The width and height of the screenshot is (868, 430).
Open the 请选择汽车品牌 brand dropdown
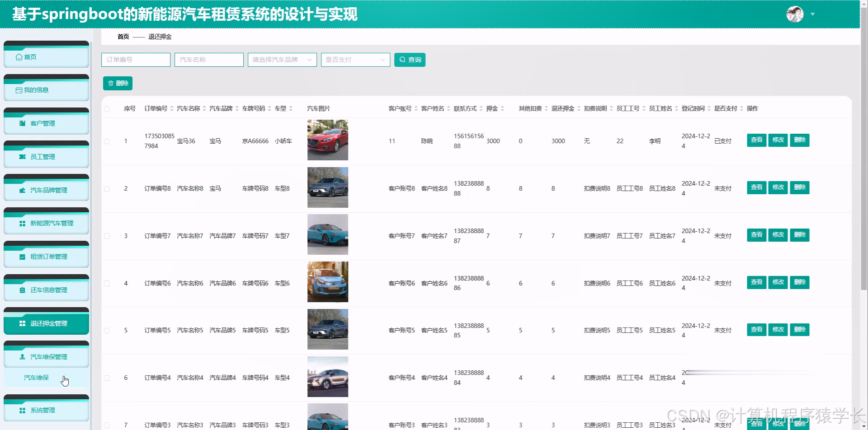coord(282,59)
